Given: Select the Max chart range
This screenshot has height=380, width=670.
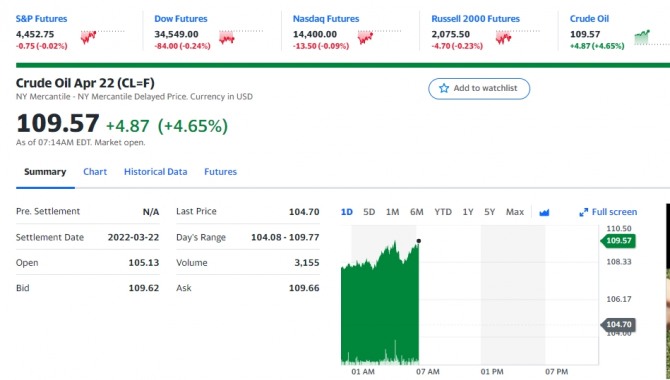Looking at the screenshot, I should pos(514,212).
